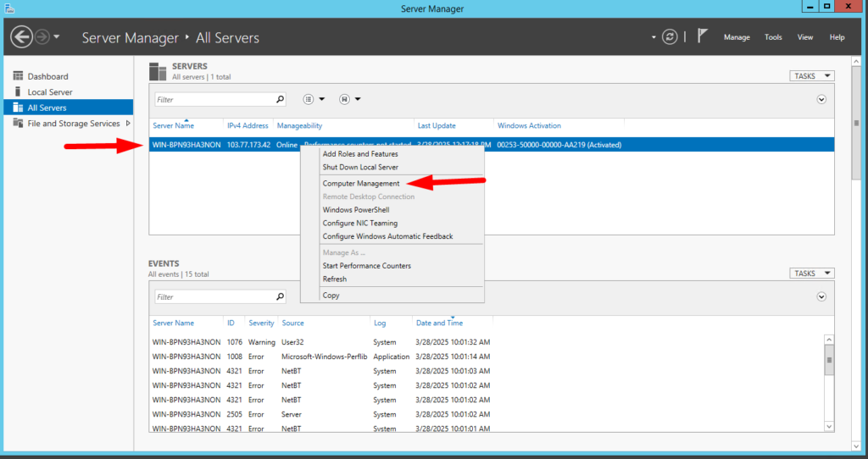Minimize the Server Manager window
This screenshot has height=459, width=868.
[x=810, y=6]
